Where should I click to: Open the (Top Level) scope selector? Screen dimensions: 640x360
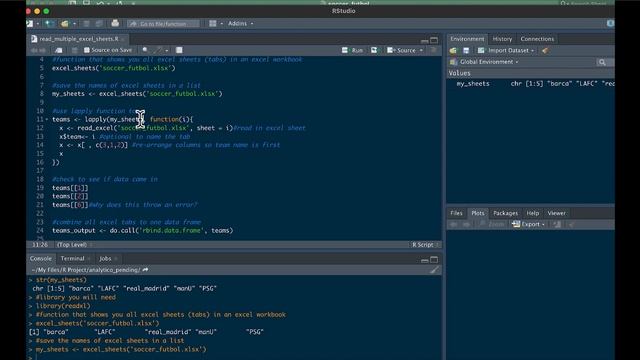tap(74, 245)
